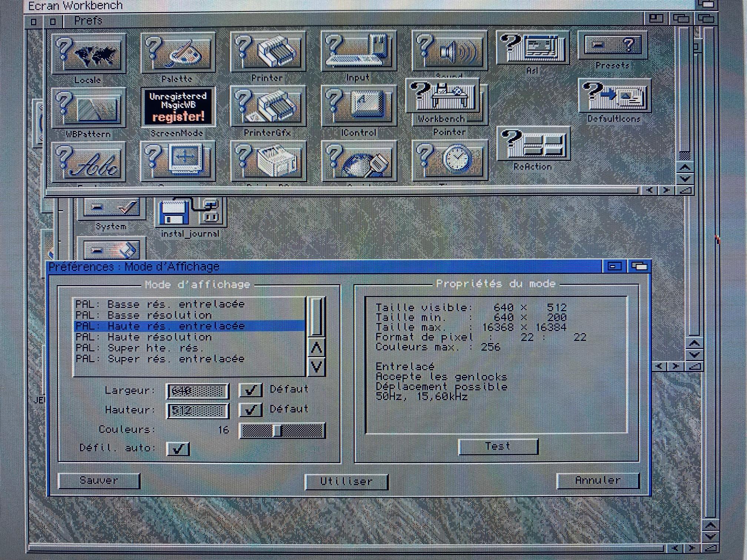Toggle the Hauteur Défaut checkbox
This screenshot has height=560, width=747.
pos(250,410)
